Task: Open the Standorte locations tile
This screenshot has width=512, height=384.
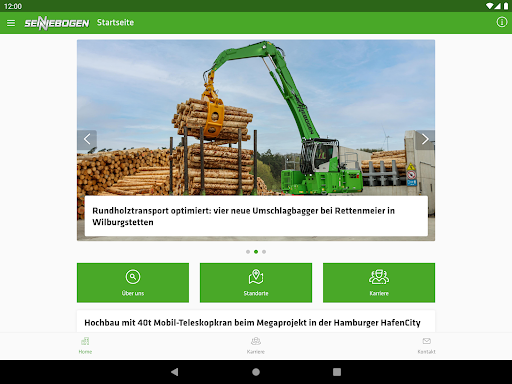Action: (x=256, y=283)
